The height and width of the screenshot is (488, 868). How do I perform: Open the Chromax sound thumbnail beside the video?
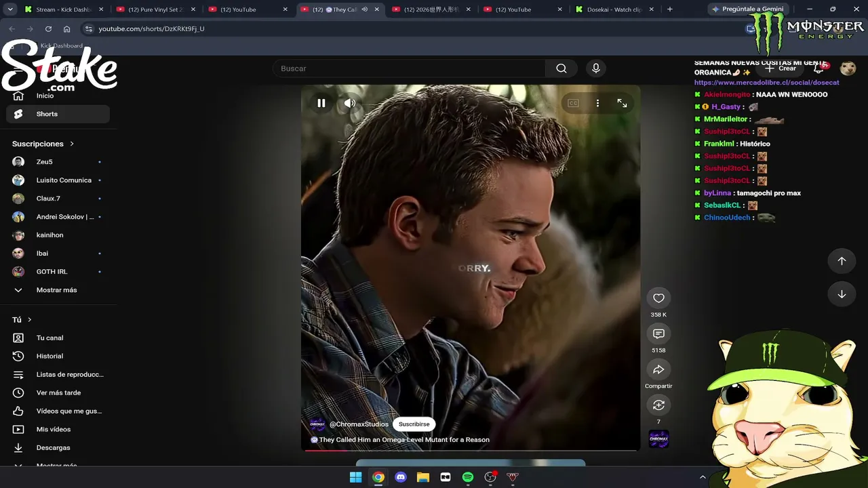[x=658, y=439]
